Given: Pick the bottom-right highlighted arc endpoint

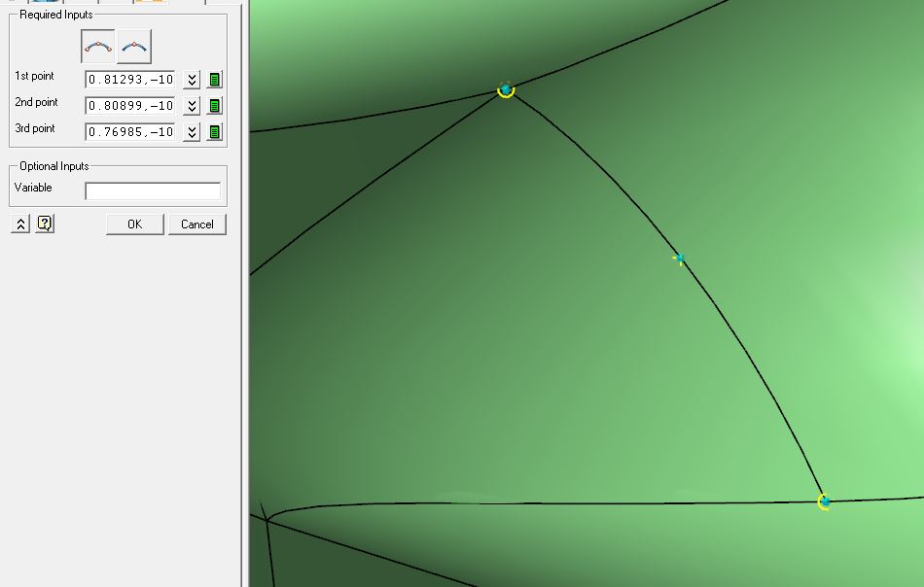Looking at the screenshot, I should pos(825,501).
